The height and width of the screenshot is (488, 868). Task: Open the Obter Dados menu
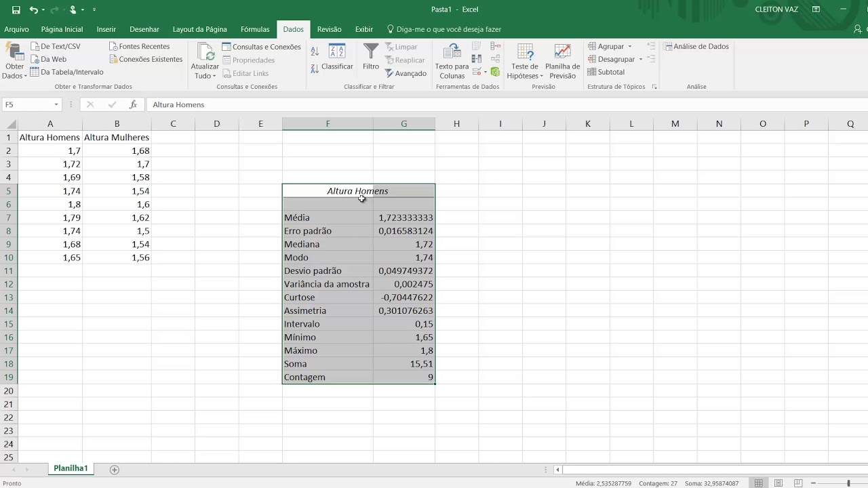tap(14, 61)
